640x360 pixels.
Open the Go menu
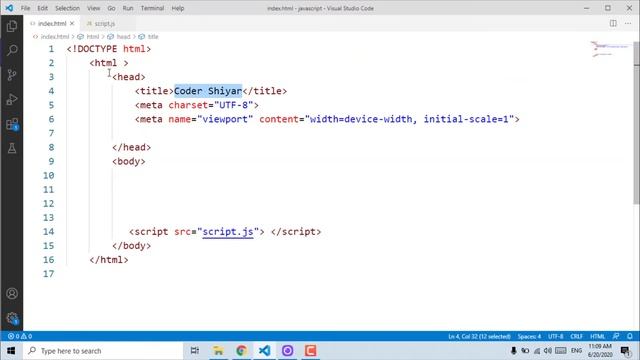tap(111, 8)
